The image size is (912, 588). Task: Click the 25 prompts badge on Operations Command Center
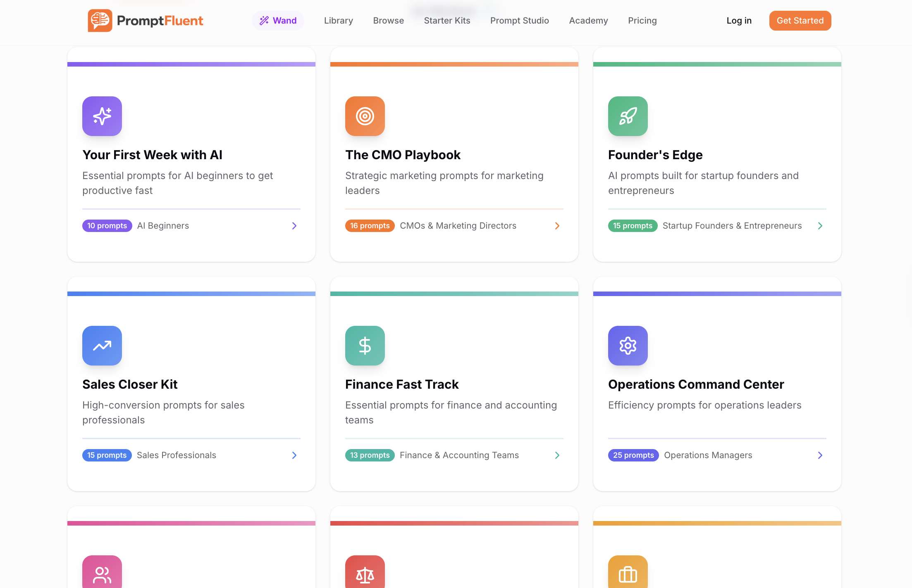(633, 455)
